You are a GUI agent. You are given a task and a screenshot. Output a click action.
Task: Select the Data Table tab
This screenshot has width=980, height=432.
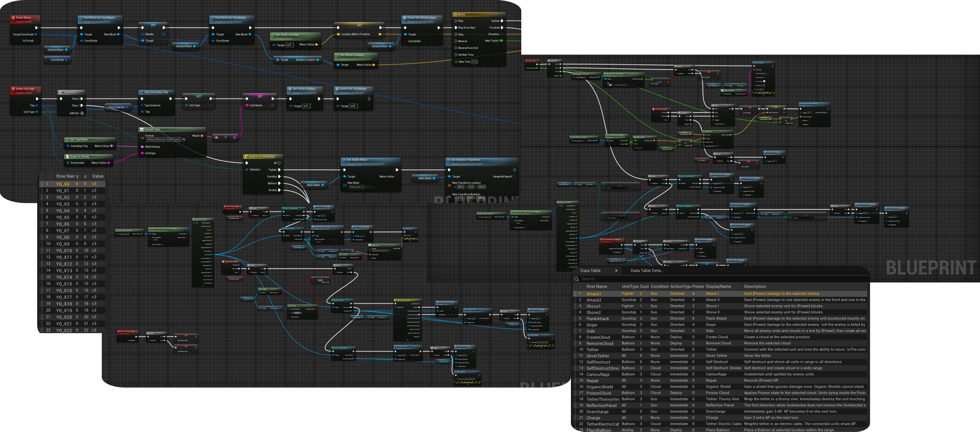(590, 271)
